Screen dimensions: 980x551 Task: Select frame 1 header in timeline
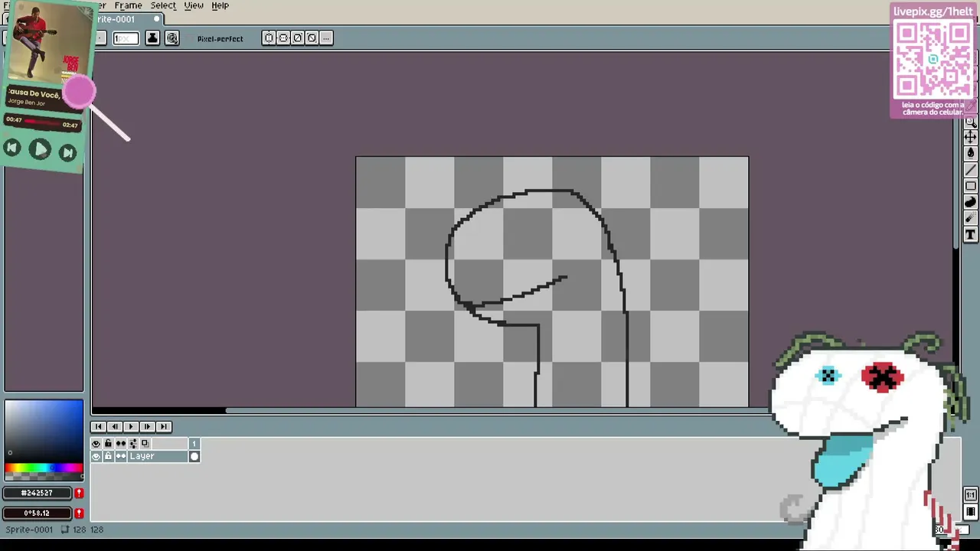tap(194, 444)
